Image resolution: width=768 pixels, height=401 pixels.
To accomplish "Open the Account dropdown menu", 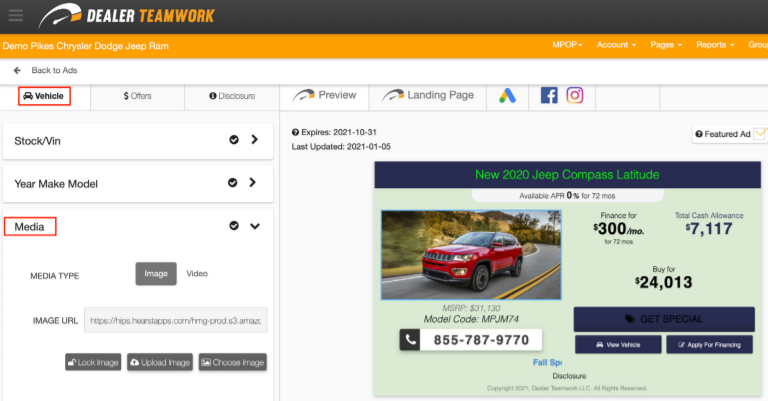I will pyautogui.click(x=616, y=45).
